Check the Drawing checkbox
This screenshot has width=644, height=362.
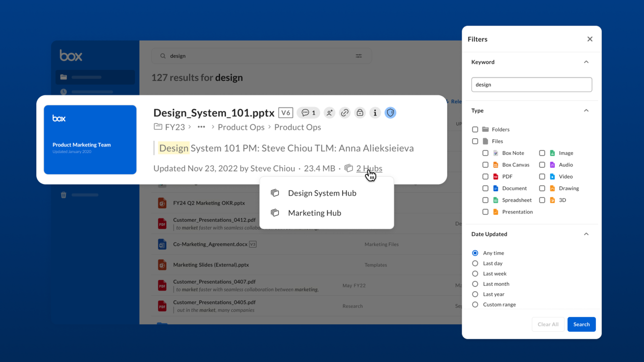542,189
